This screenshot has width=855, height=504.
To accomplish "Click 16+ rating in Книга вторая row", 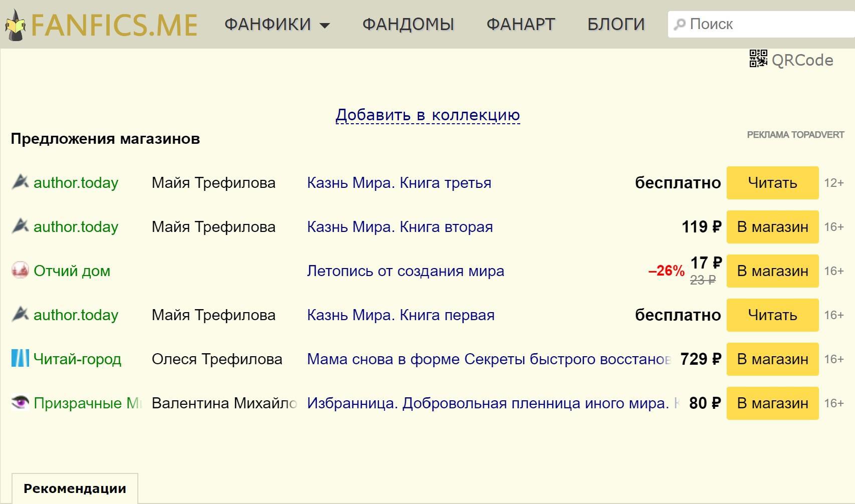I will (834, 227).
